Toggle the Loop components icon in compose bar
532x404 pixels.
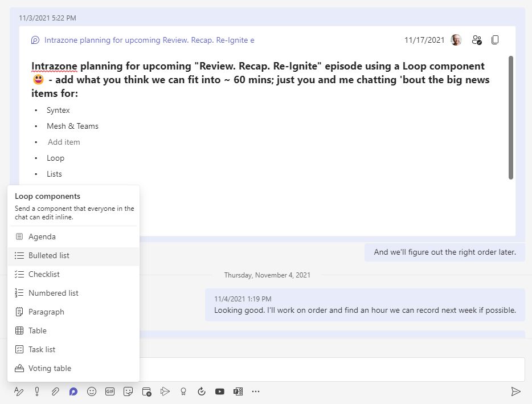73,391
